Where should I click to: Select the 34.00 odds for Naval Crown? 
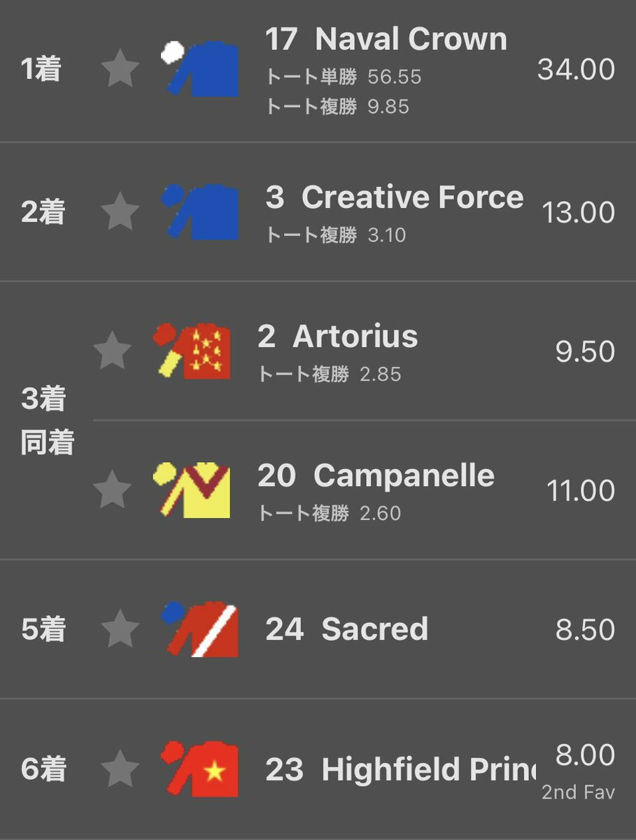pos(577,69)
